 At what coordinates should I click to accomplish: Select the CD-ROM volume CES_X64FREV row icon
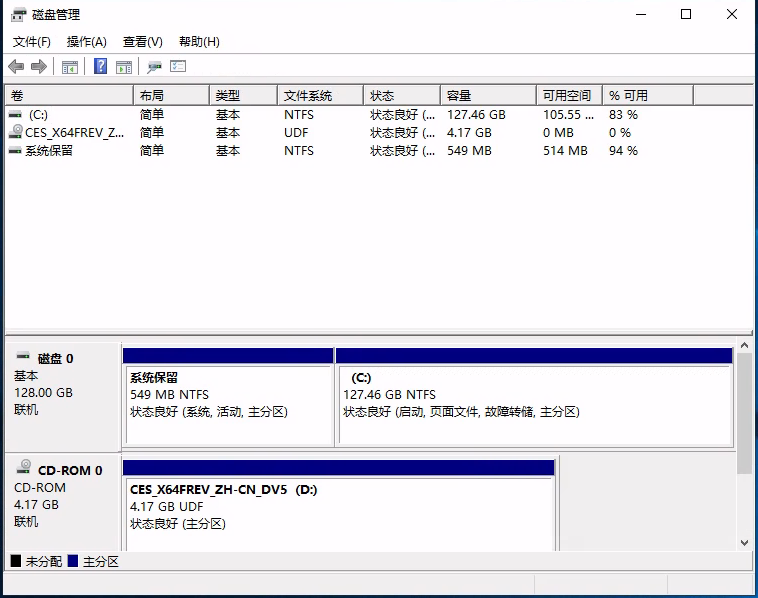click(16, 132)
